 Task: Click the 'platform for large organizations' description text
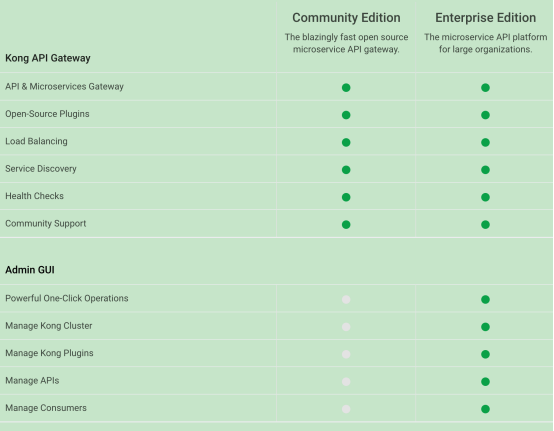coord(485,43)
